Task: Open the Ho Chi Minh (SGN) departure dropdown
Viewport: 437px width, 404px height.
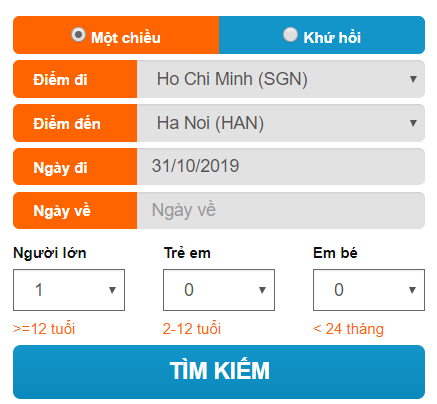Action: [x=281, y=79]
